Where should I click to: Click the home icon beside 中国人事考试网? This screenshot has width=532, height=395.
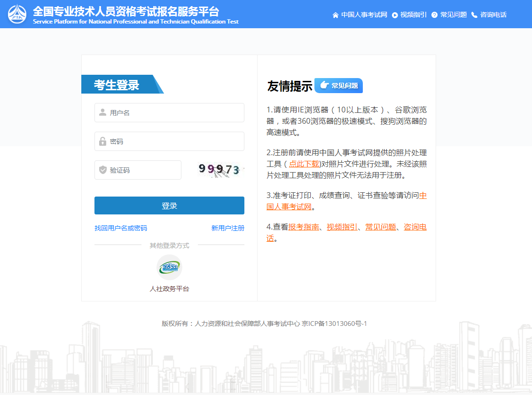pos(335,15)
